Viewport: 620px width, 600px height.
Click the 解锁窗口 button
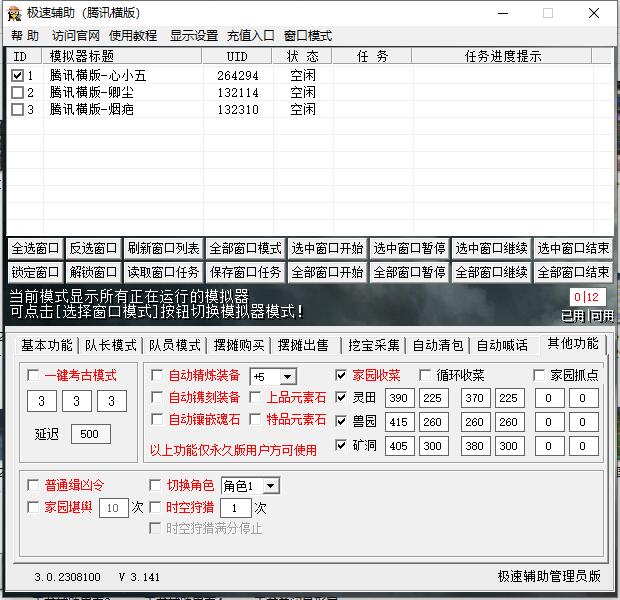point(93,272)
